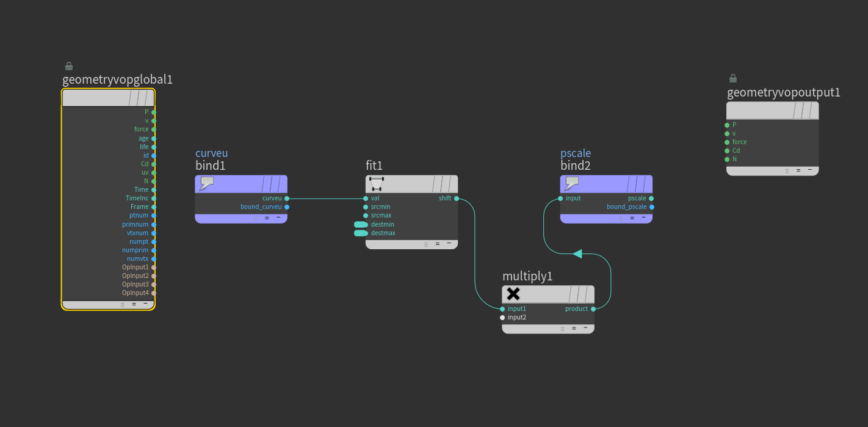Click the N input on geometryvopoutput1
Screen dimensions: 868x427
(x=727, y=159)
